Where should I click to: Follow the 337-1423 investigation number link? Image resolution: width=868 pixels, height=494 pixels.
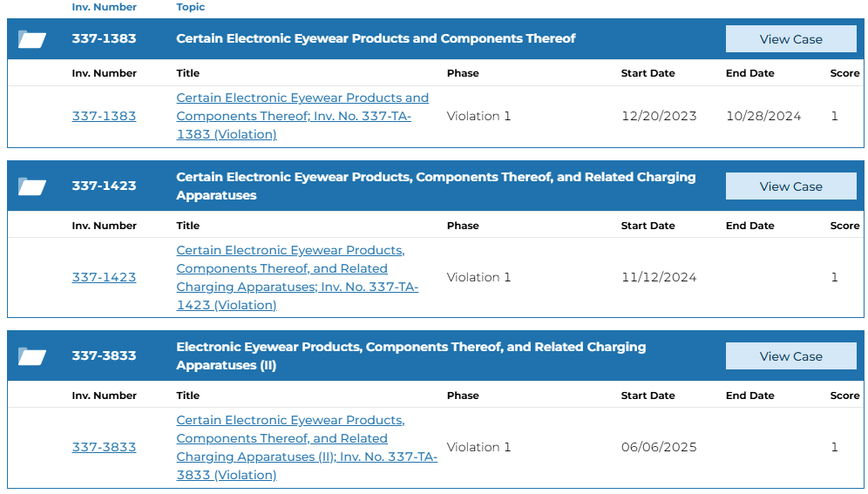coord(104,277)
